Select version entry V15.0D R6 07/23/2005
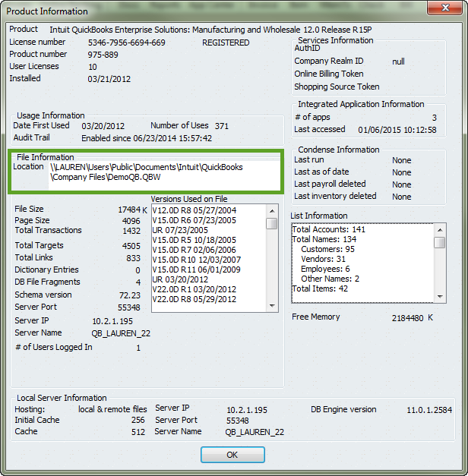468x476 pixels. (x=194, y=220)
